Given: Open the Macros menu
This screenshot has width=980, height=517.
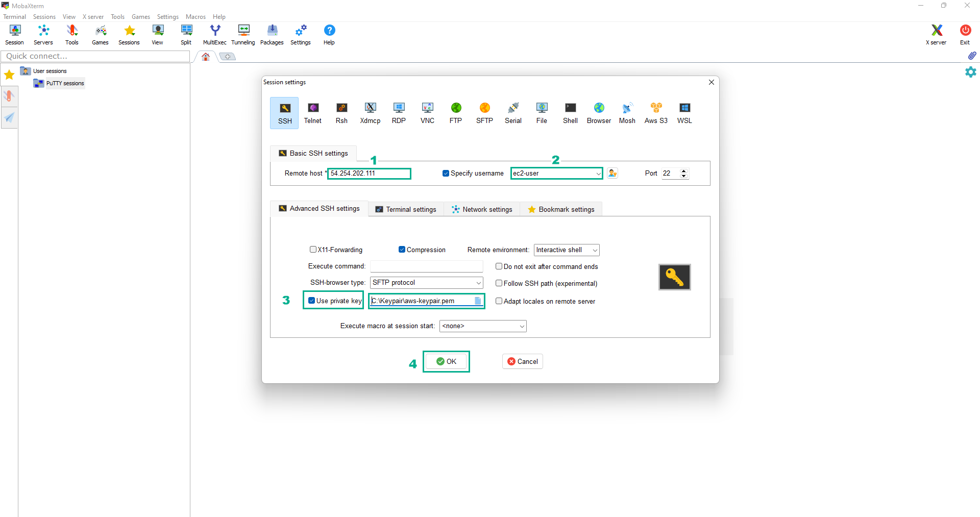Looking at the screenshot, I should click(195, 17).
